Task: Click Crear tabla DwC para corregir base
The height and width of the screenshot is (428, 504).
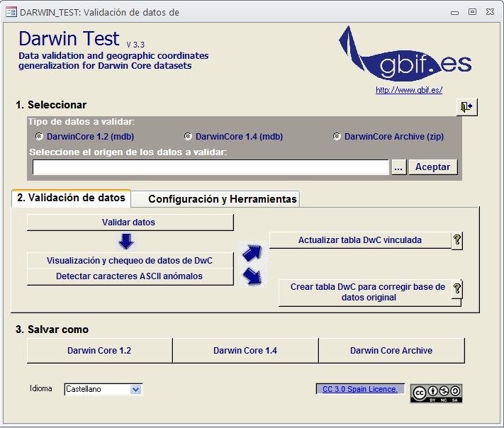Action: tap(368, 293)
